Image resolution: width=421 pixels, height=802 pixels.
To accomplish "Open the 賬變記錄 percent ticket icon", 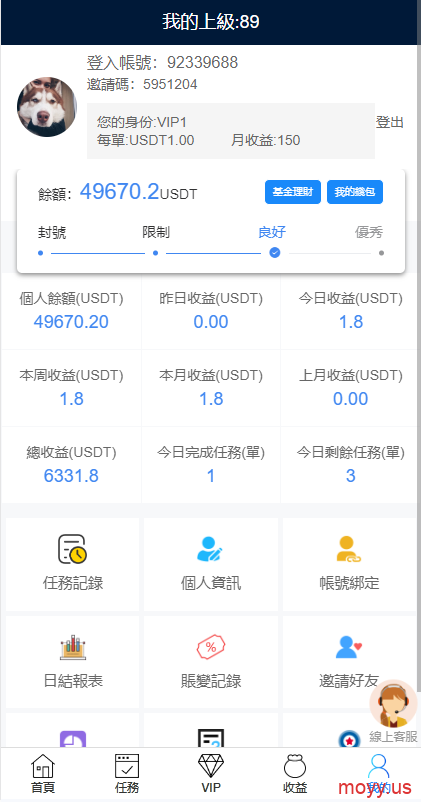I will pos(211,647).
